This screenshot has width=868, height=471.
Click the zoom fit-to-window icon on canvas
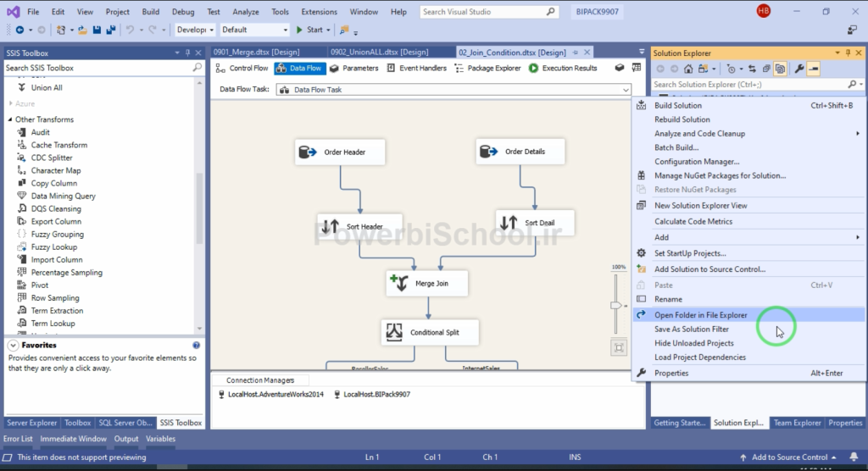point(619,347)
